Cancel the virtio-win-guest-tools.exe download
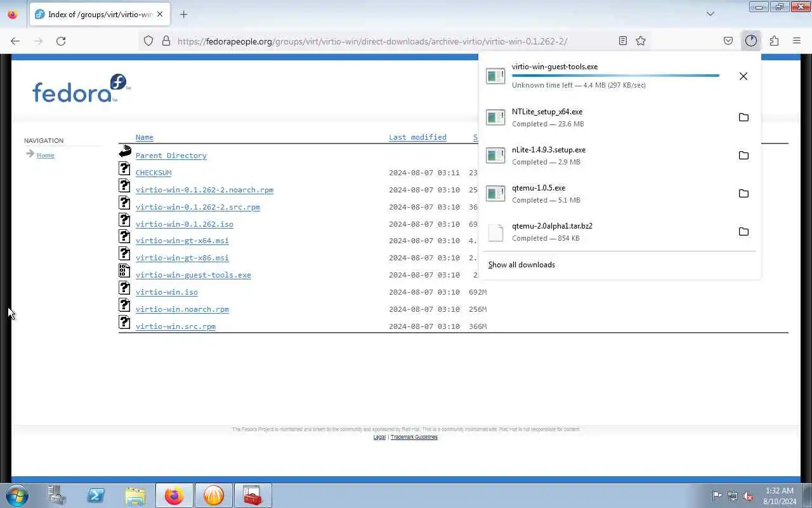 pyautogui.click(x=743, y=76)
